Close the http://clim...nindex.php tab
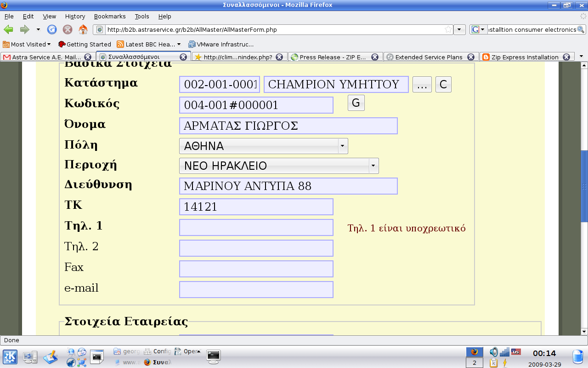 [280, 57]
